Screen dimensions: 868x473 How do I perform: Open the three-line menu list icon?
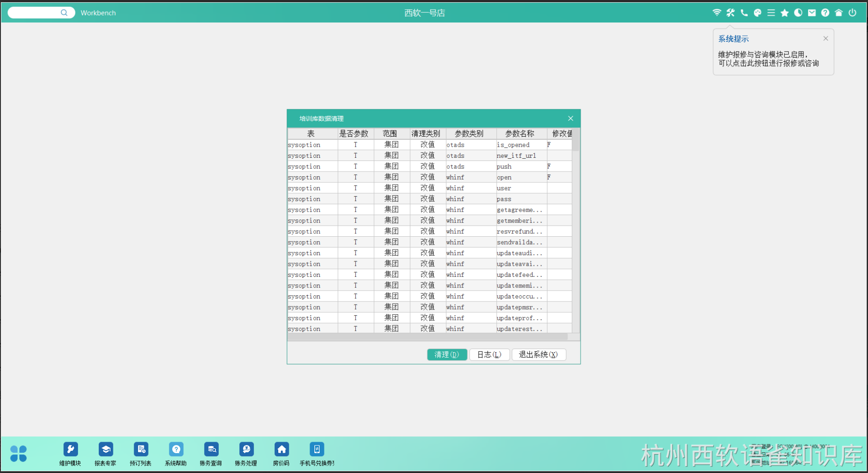coord(771,12)
